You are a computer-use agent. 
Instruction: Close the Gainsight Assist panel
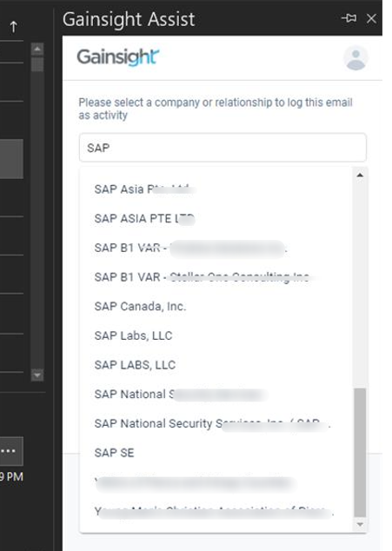(371, 18)
